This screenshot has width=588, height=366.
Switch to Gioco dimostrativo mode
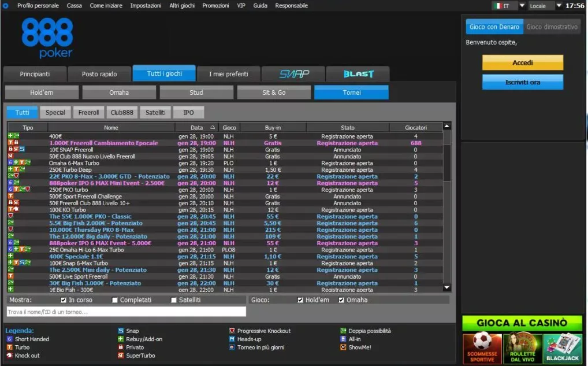[552, 27]
